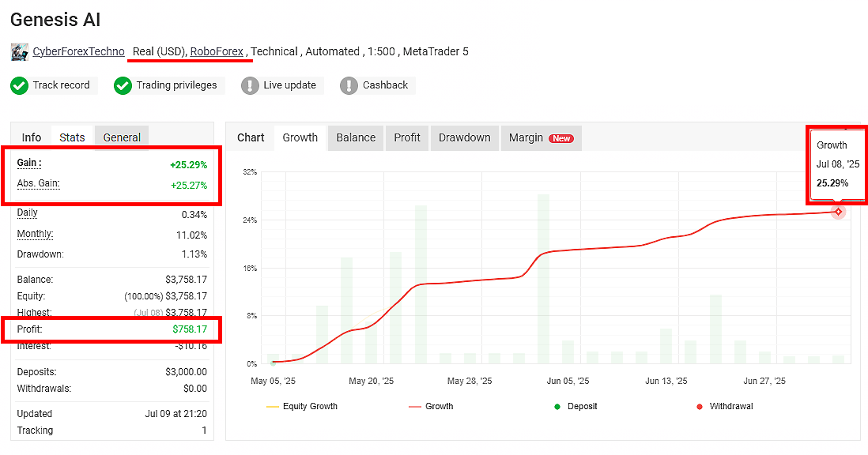868x455 pixels.
Task: Switch to the Info tab
Action: pyautogui.click(x=32, y=137)
